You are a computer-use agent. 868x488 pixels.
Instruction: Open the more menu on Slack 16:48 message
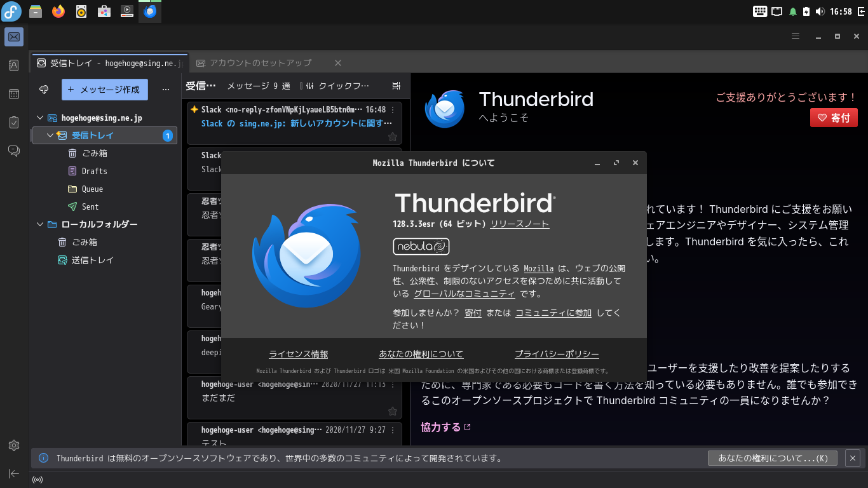[x=393, y=110]
